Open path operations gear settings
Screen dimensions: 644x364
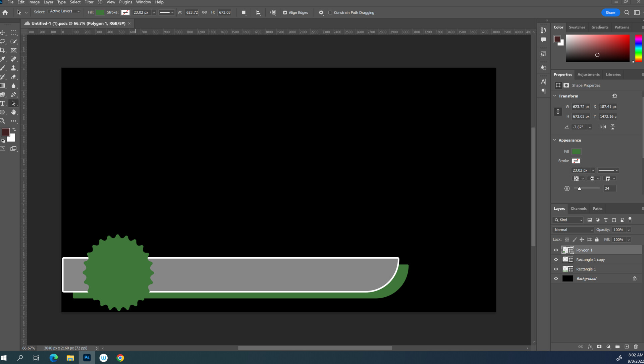point(321,12)
